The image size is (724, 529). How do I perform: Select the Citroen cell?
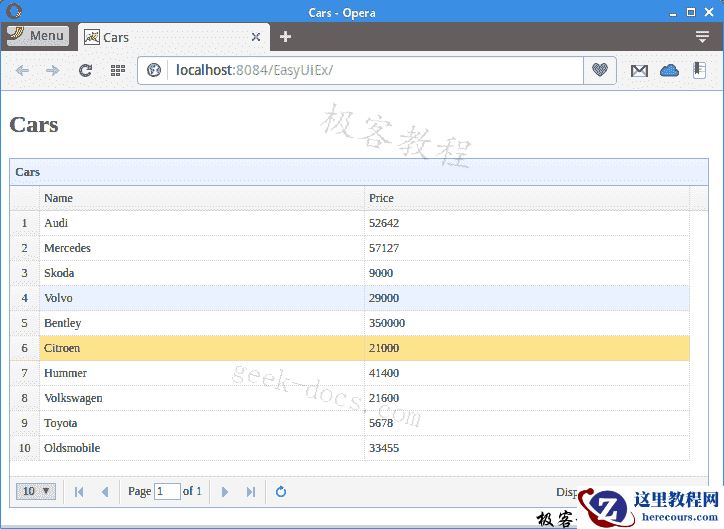[x=202, y=348]
